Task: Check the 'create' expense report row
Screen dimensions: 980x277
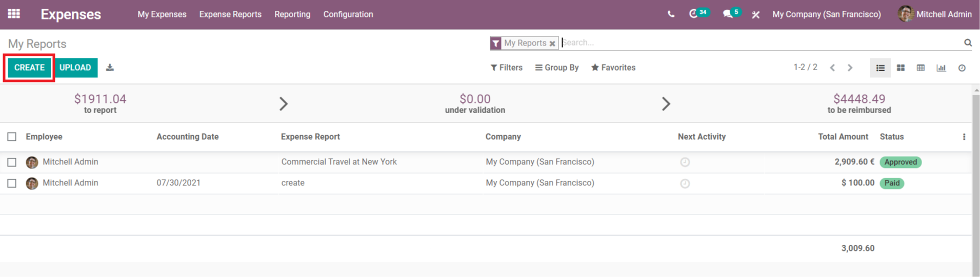Action: pyautogui.click(x=12, y=183)
